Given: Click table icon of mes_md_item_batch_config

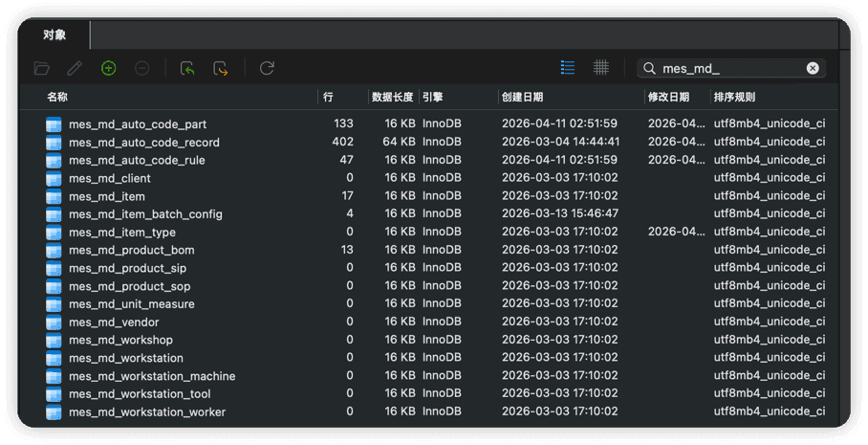Looking at the screenshot, I should [54, 214].
